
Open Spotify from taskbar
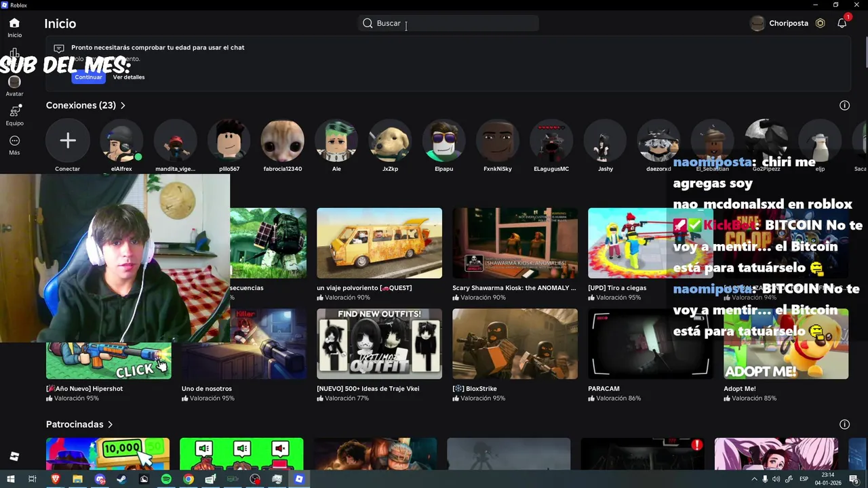166,479
